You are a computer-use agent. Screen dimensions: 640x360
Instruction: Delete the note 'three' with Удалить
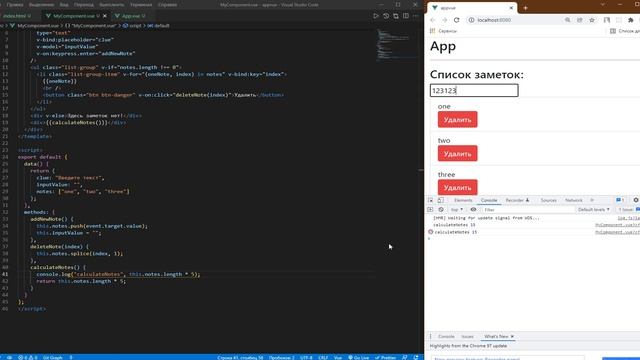[457, 187]
